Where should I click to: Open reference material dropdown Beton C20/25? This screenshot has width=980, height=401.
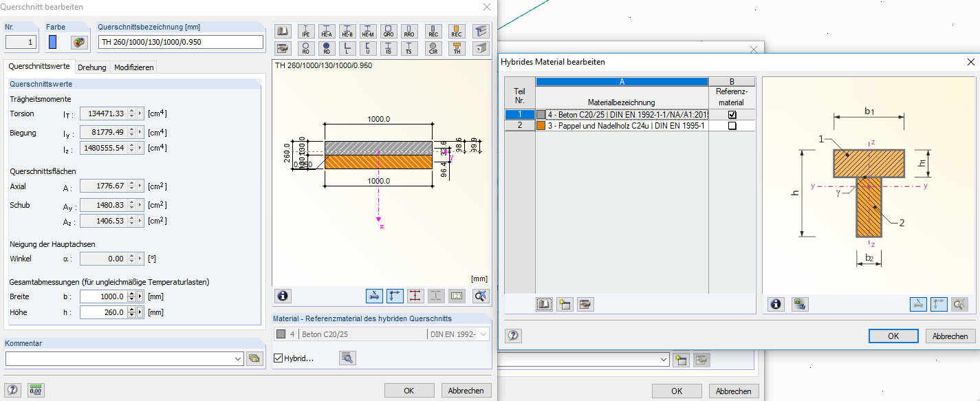pyautogui.click(x=483, y=334)
